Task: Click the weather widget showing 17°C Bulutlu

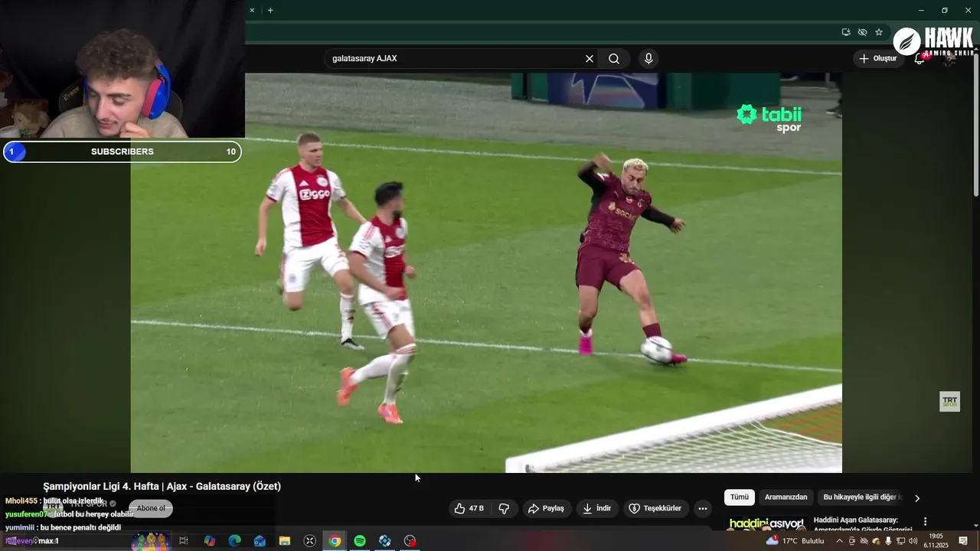Action: [x=795, y=541]
